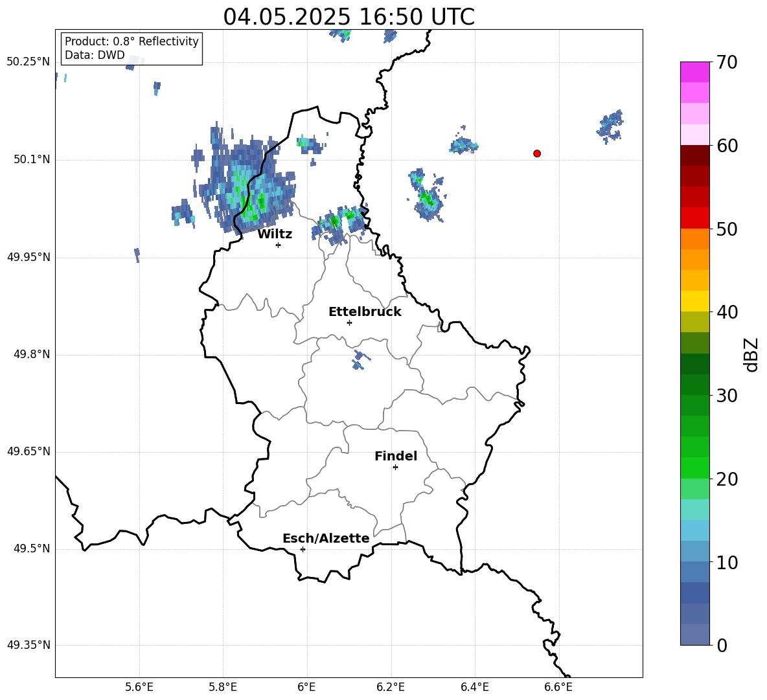
Task: Click the 50 tick label on colorbar
Action: (727, 229)
